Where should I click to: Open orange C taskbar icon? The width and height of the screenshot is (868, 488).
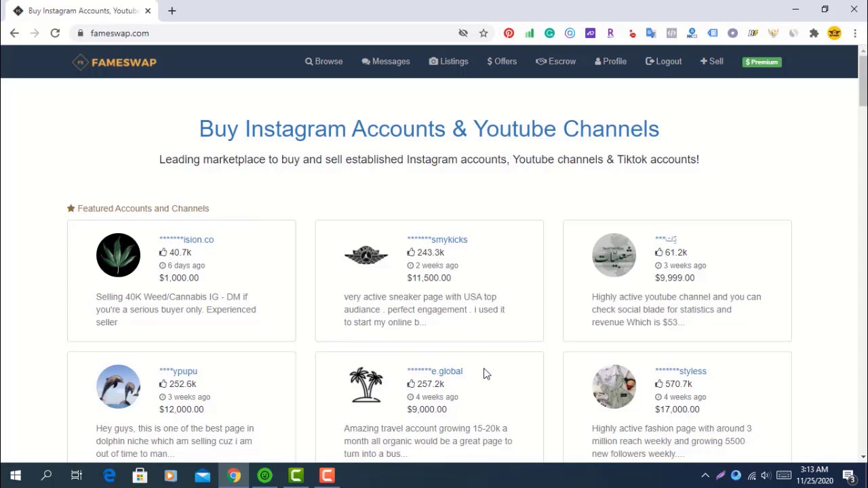327,476
